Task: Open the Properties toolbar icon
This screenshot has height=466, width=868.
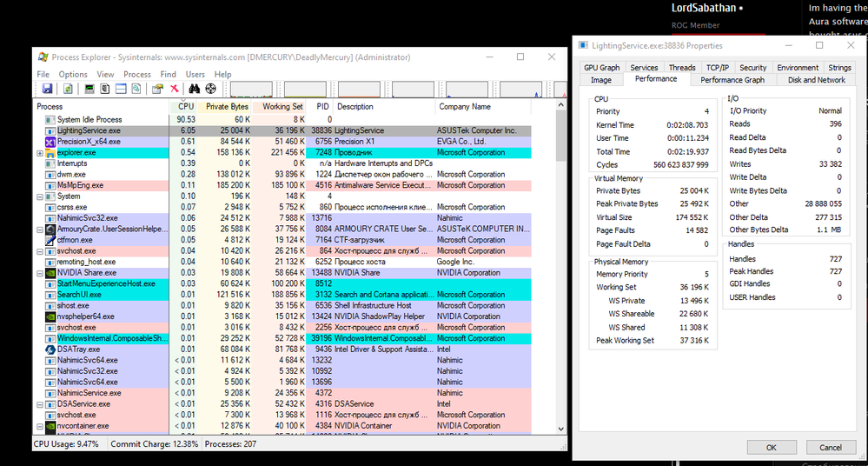Action: [x=158, y=89]
